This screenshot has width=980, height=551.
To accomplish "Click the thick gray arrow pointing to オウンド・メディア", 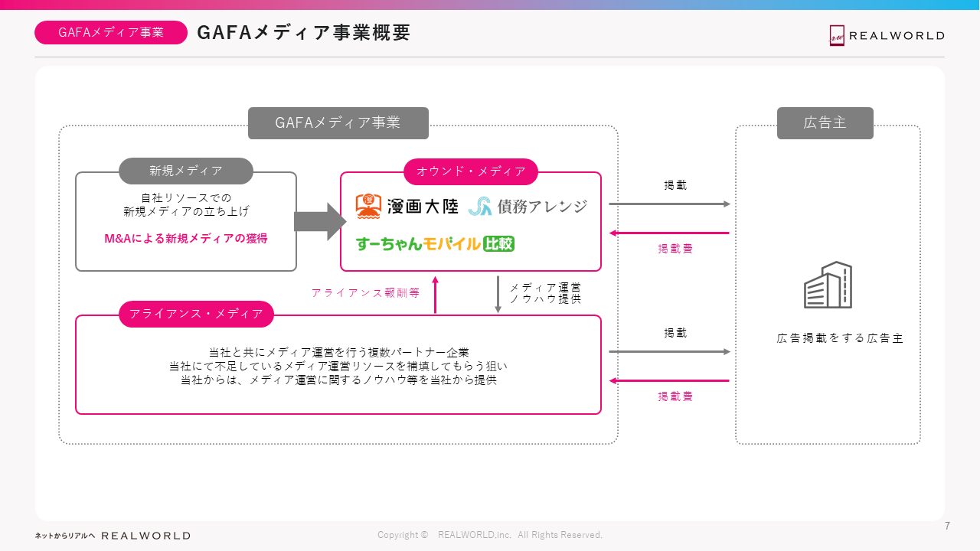I will (320, 222).
